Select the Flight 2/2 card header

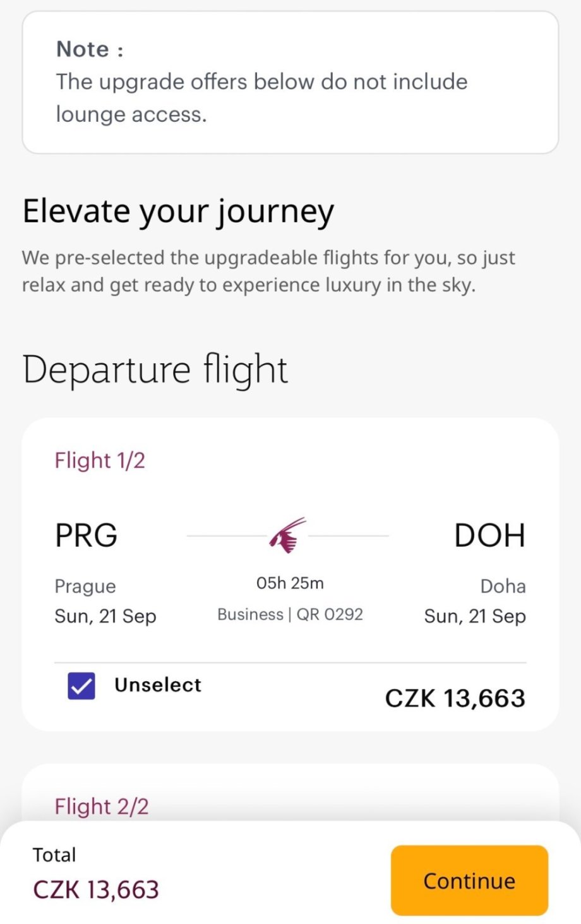(x=102, y=807)
